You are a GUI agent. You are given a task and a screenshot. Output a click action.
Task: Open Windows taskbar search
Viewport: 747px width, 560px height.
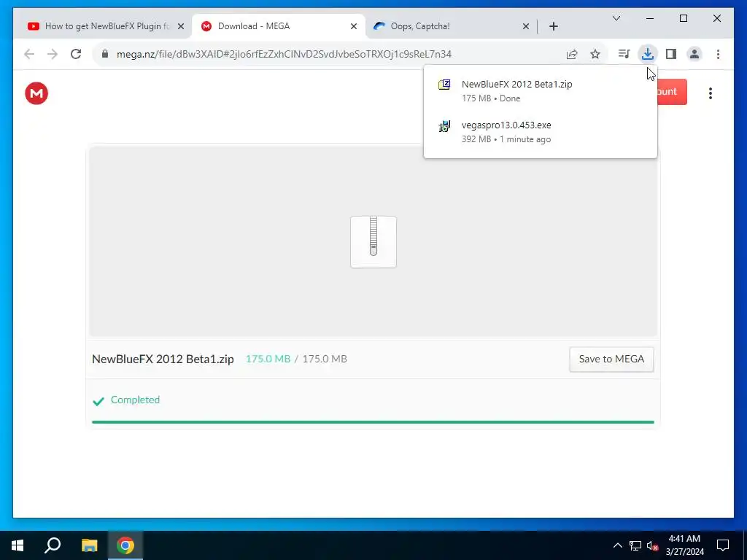pyautogui.click(x=53, y=545)
